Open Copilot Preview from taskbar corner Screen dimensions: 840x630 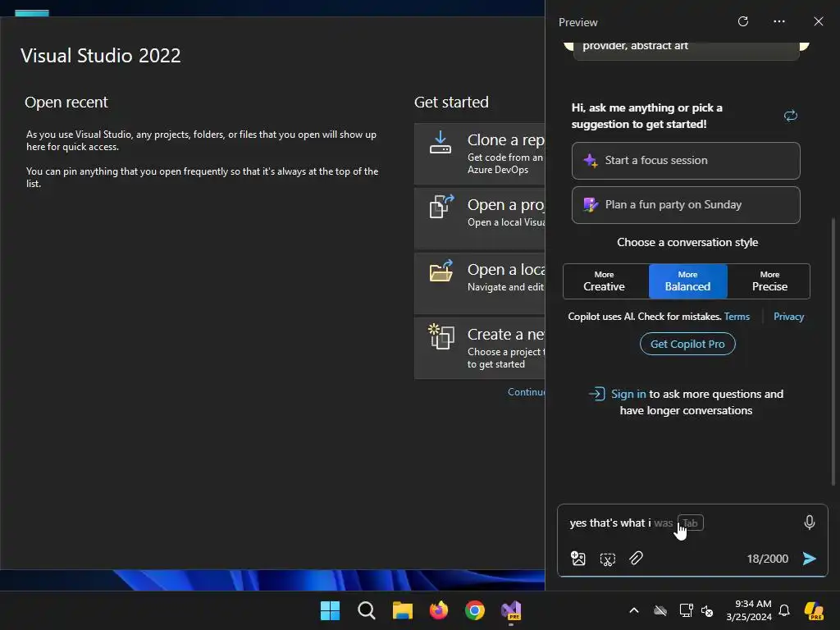click(x=813, y=610)
